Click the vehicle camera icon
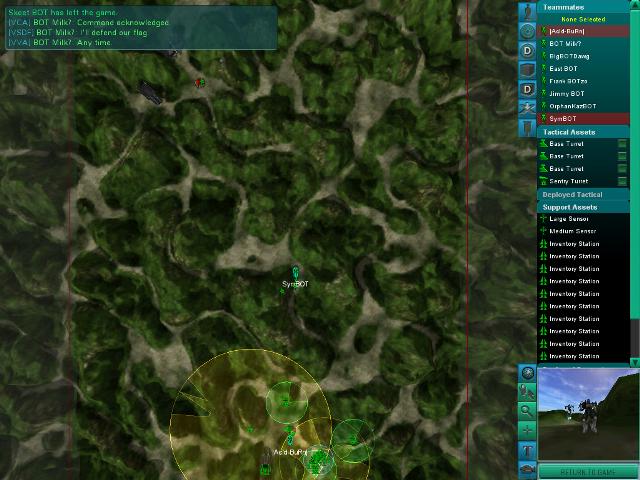640x480 pixels. [527, 469]
